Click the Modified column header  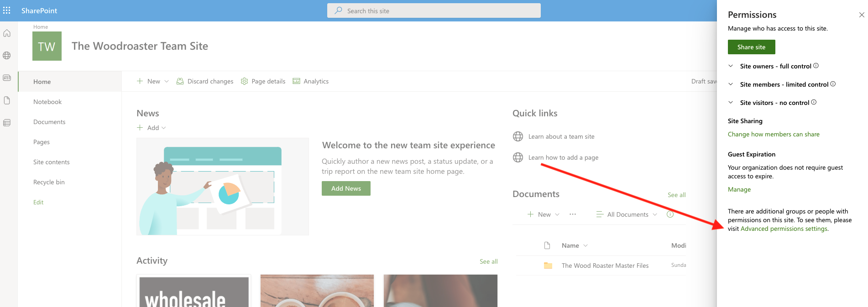[x=679, y=245]
